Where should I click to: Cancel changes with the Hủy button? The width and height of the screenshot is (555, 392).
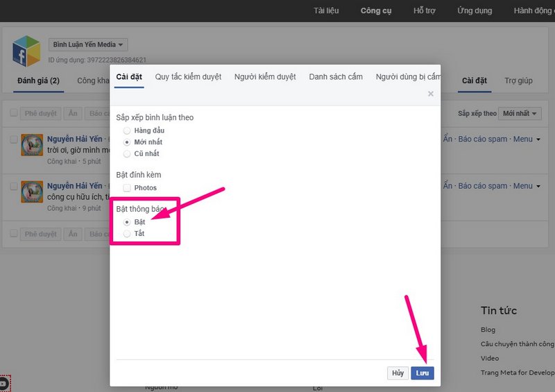point(398,373)
